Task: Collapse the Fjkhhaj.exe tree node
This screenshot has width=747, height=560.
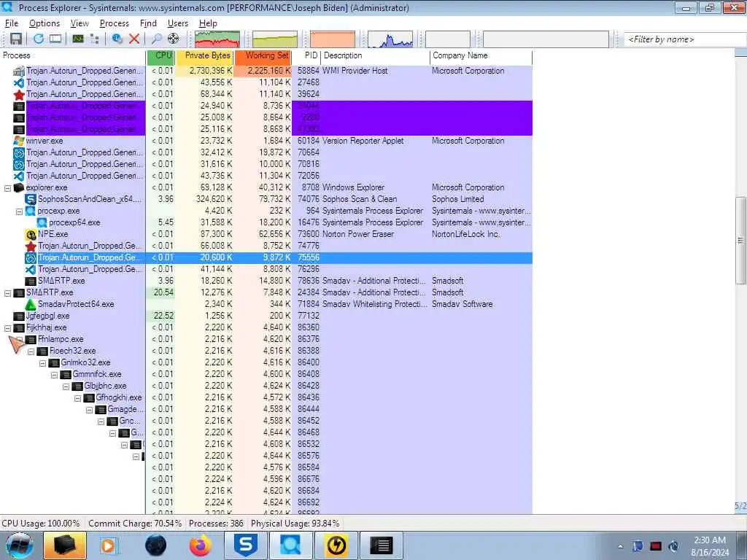Action: 7,328
